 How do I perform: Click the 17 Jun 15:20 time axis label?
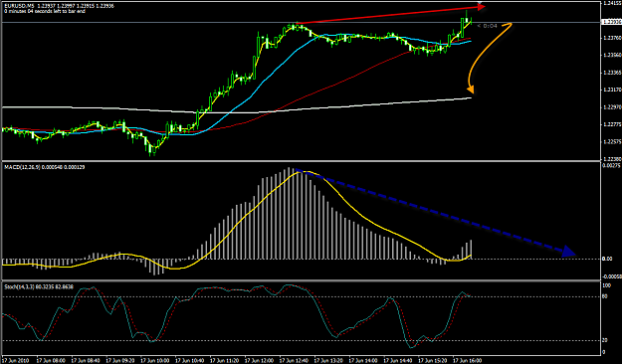coord(433,360)
